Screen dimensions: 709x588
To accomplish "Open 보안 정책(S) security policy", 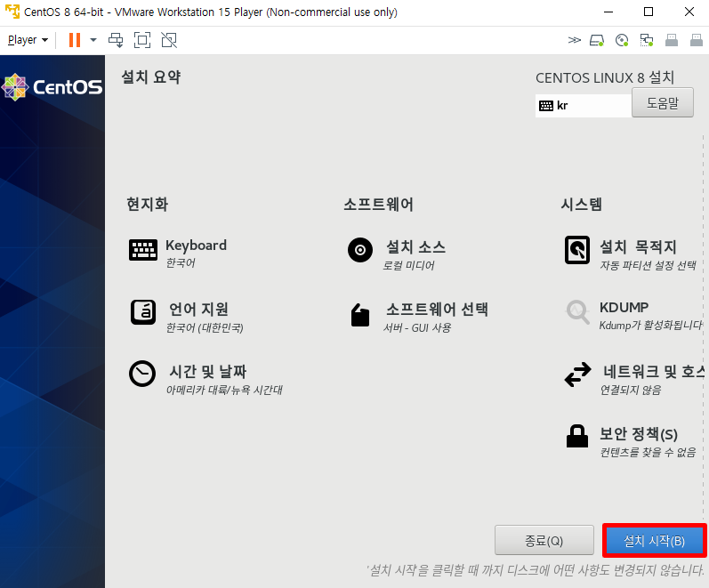I will (x=648, y=442).
